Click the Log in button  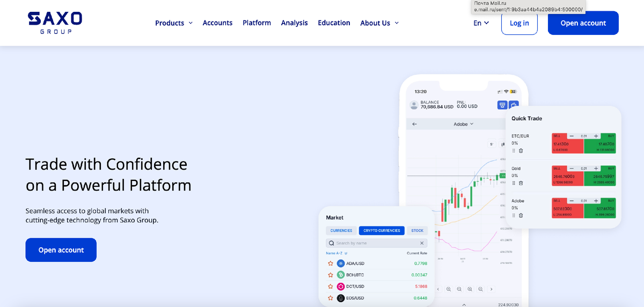(x=519, y=23)
